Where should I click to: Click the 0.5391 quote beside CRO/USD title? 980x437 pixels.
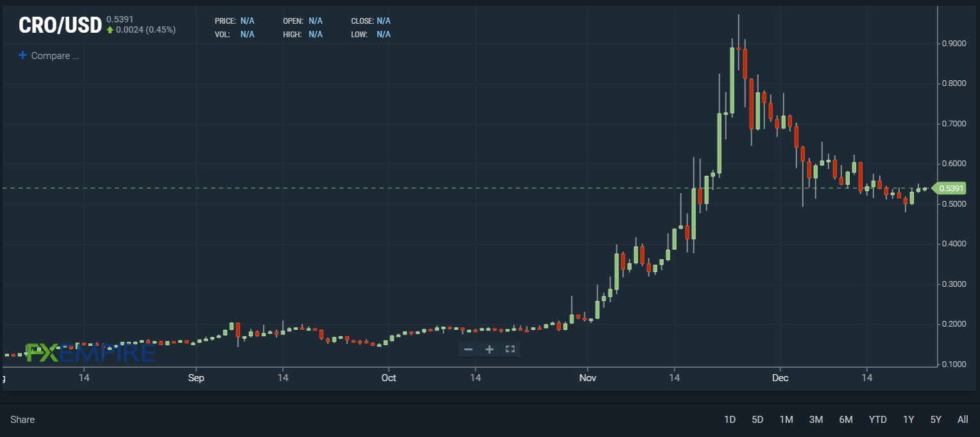[120, 19]
